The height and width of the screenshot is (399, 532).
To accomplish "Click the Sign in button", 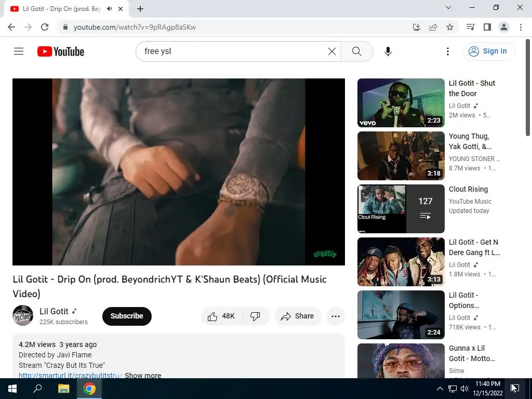I will coord(488,51).
